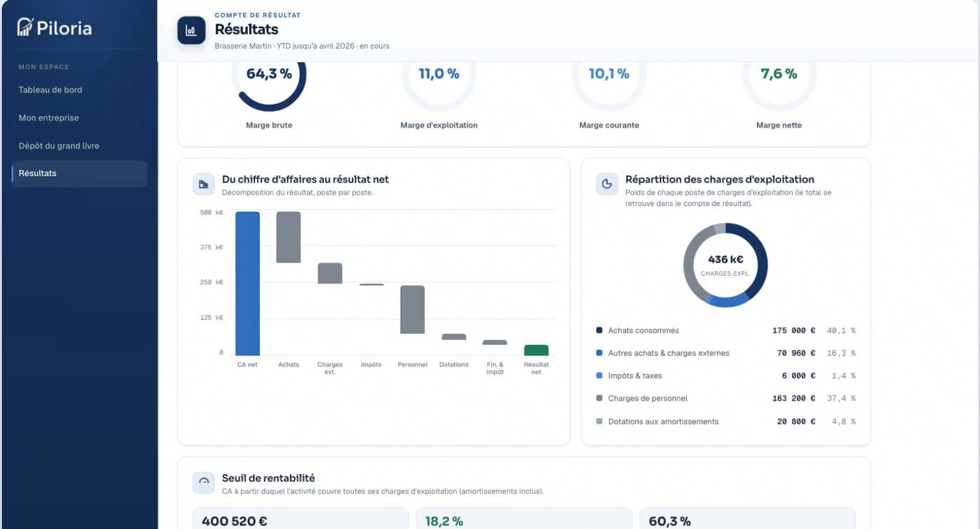Click the "436 k€" center of the donut chart
Viewport: 980px width, 529px height.
[726, 260]
